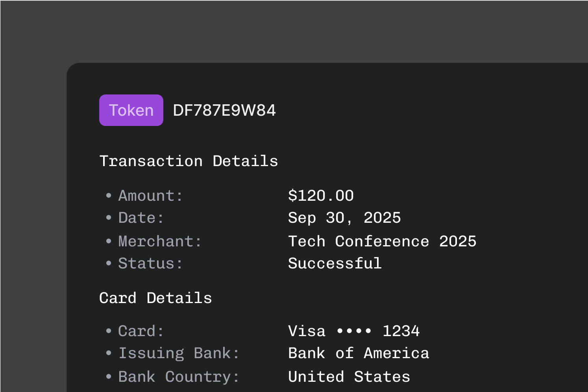
Task: Click the Bank Country label
Action: (179, 377)
